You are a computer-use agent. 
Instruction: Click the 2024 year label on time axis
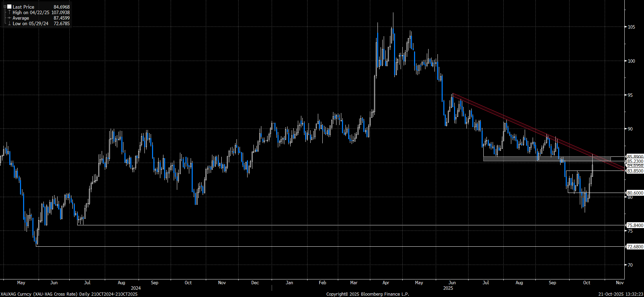[135, 288]
